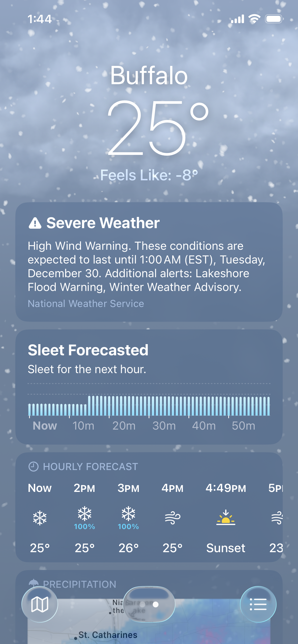Tap the next-hour precipitation bar chart
298x644 pixels.
149,405
